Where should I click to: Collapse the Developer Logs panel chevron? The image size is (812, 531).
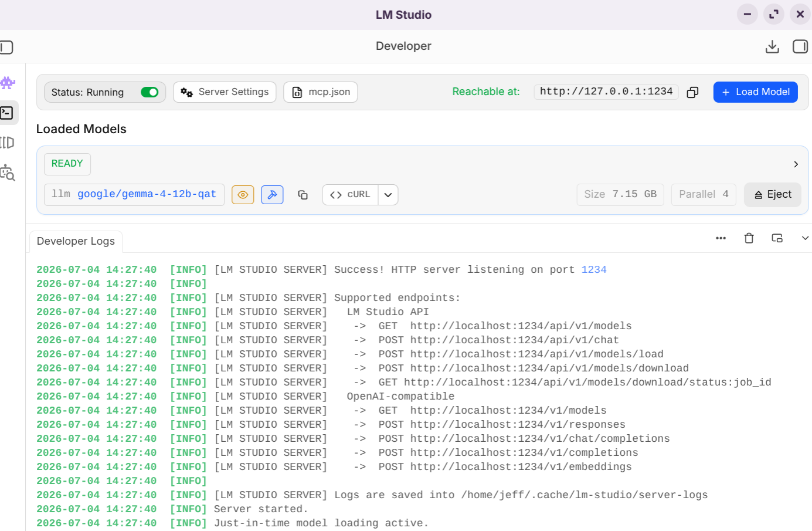pos(805,238)
